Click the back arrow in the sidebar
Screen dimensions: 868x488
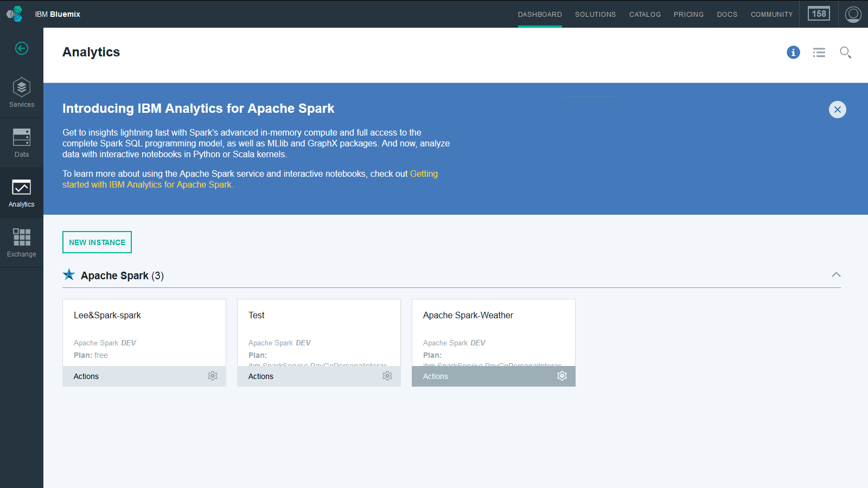(21, 48)
